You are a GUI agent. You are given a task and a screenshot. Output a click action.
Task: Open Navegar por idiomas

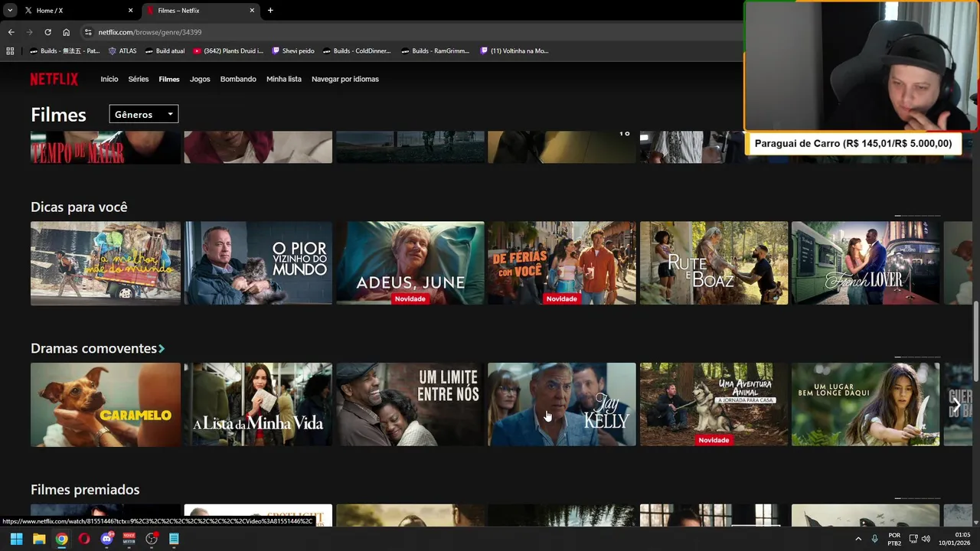pos(345,79)
